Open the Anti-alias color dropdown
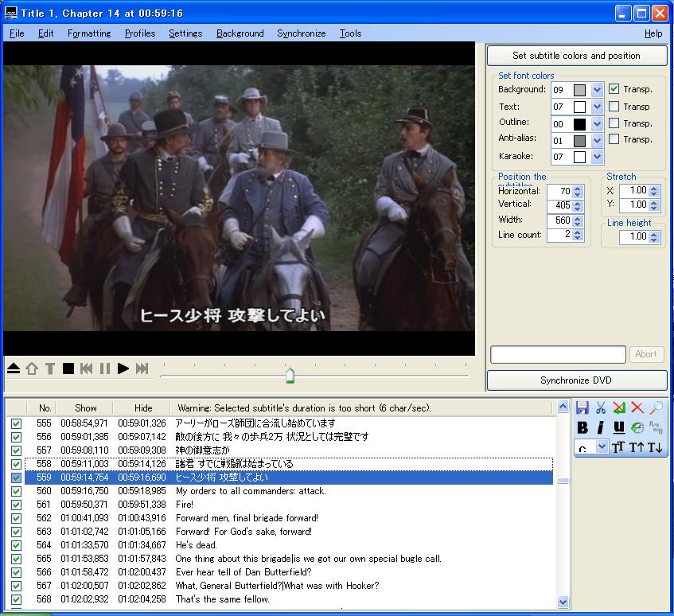Image resolution: width=674 pixels, height=616 pixels. [597, 140]
